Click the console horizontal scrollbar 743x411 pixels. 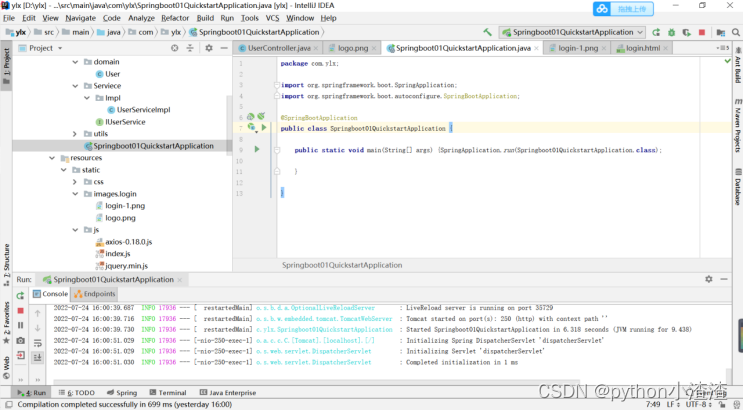(317, 381)
